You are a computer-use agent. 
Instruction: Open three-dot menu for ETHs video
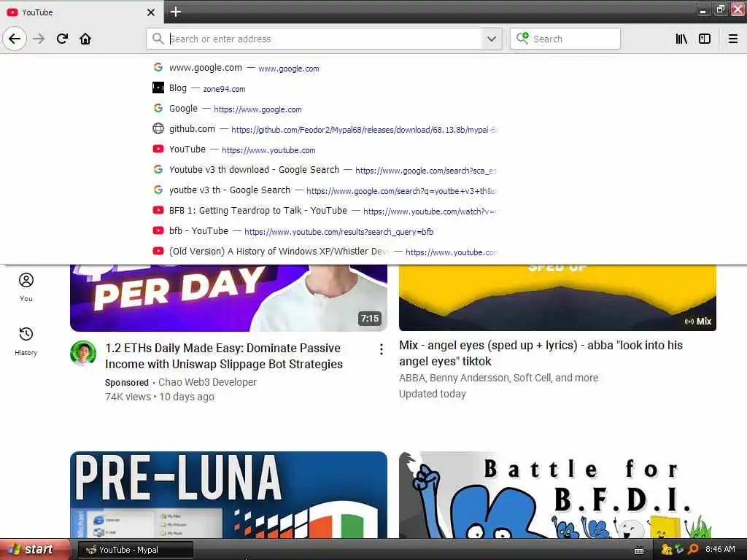(x=381, y=349)
